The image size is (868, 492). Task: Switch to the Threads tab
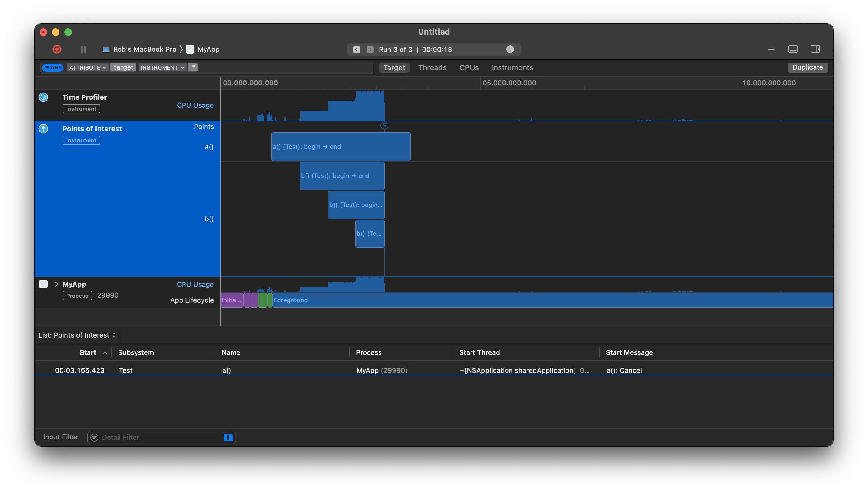point(432,67)
